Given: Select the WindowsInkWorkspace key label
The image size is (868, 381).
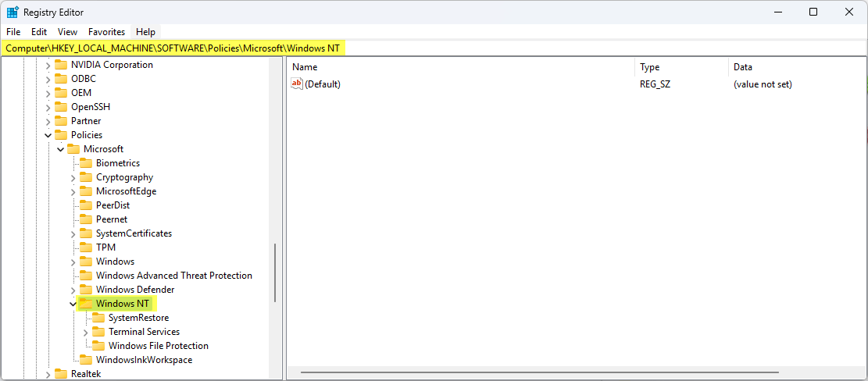Looking at the screenshot, I should point(144,360).
